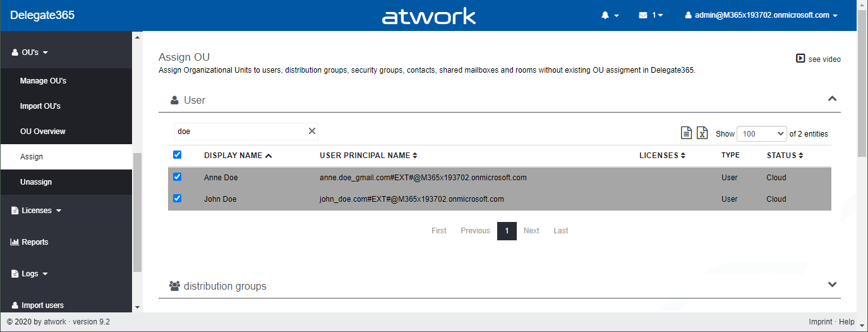This screenshot has height=332, width=868.
Task: Export the list to Excel icon
Action: tap(702, 133)
